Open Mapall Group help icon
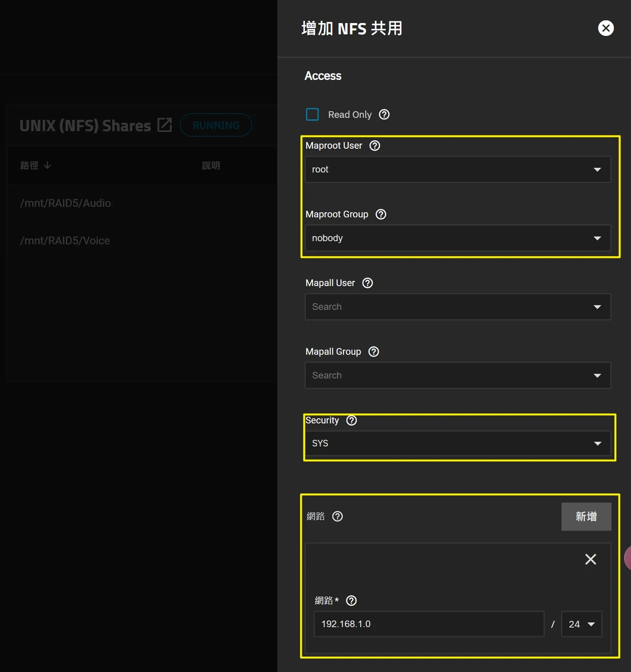 (x=373, y=352)
